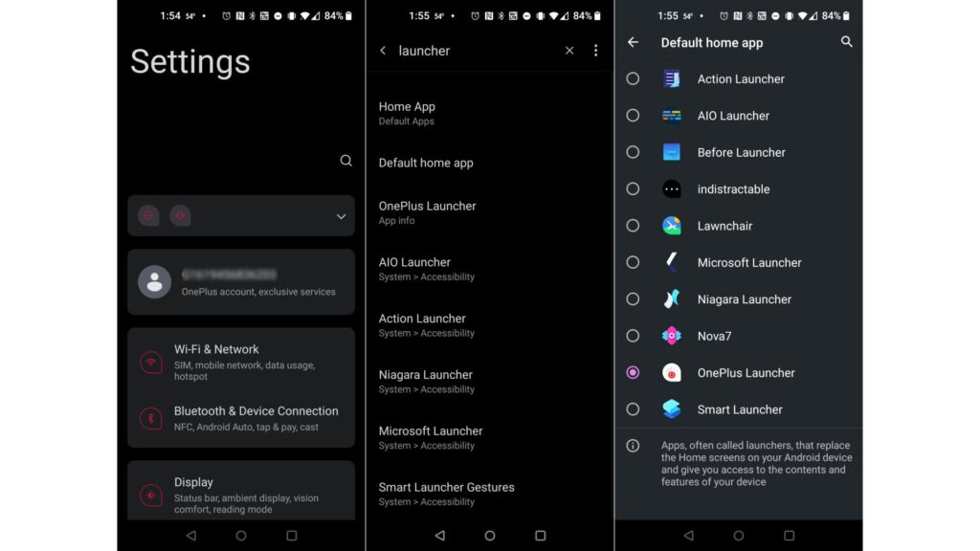The height and width of the screenshot is (551, 980).
Task: Tap home circle in Default home app nav bar
Action: (x=739, y=536)
